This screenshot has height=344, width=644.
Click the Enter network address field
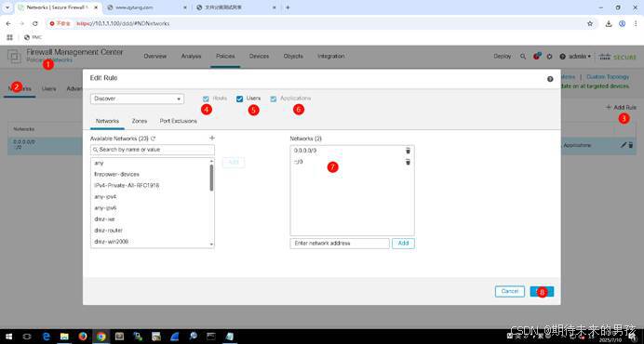point(340,243)
